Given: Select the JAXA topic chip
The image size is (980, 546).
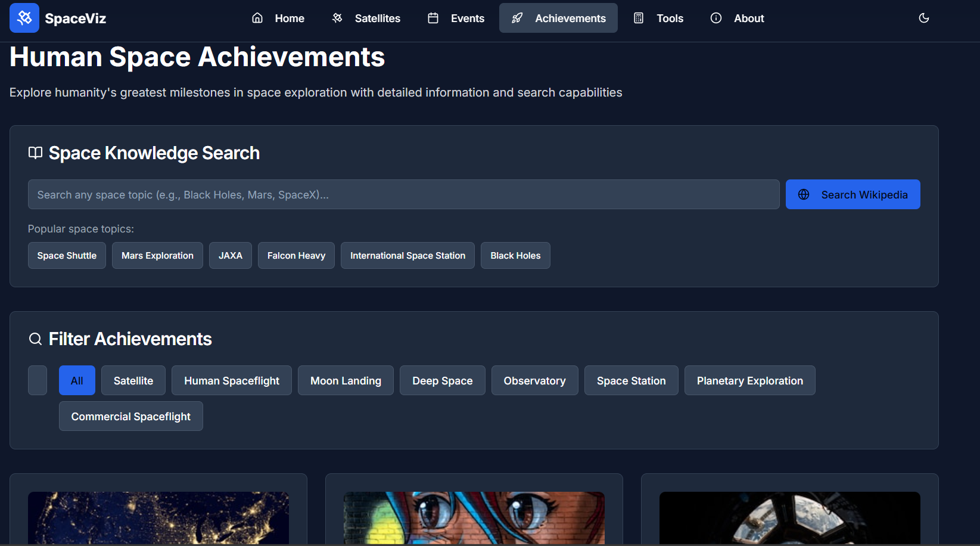Looking at the screenshot, I should (x=231, y=255).
